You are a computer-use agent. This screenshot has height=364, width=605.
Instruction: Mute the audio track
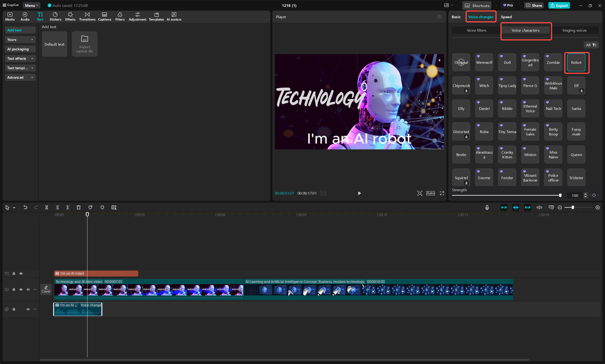[28, 309]
